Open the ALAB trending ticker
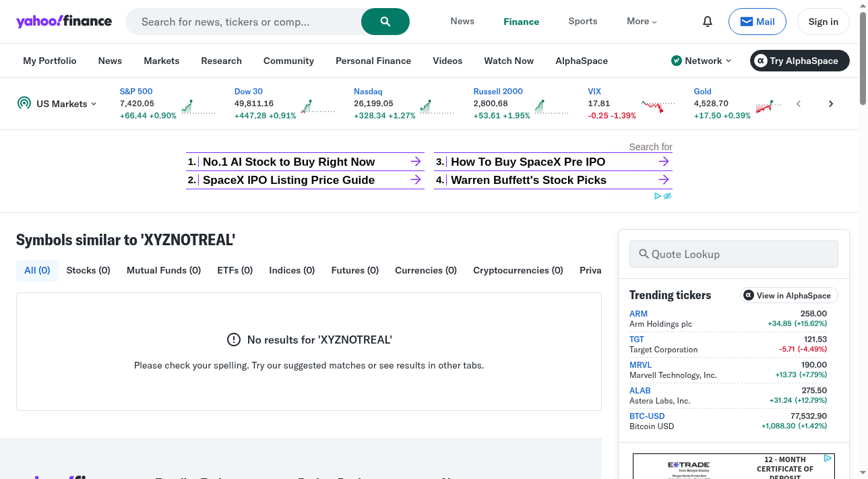This screenshot has width=868, height=479. coord(640,391)
